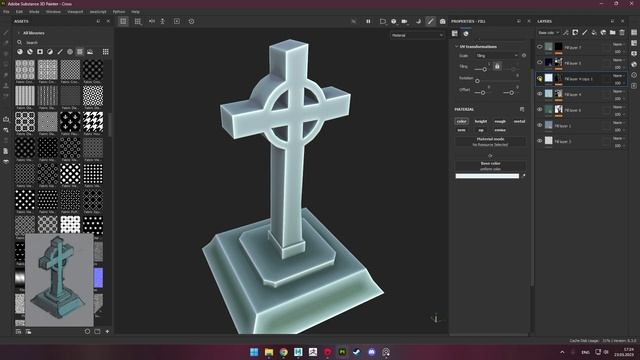This screenshot has height=360, width=640.
Task: Hide the bottom white-thumbnail fill layer
Action: point(540,141)
